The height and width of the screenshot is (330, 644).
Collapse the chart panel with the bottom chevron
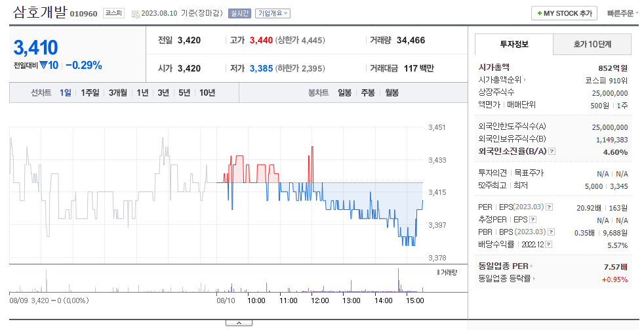click(x=239, y=323)
